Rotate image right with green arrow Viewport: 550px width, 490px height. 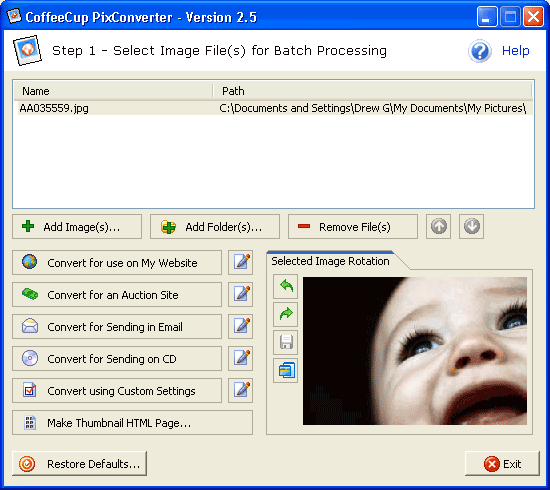pos(286,314)
